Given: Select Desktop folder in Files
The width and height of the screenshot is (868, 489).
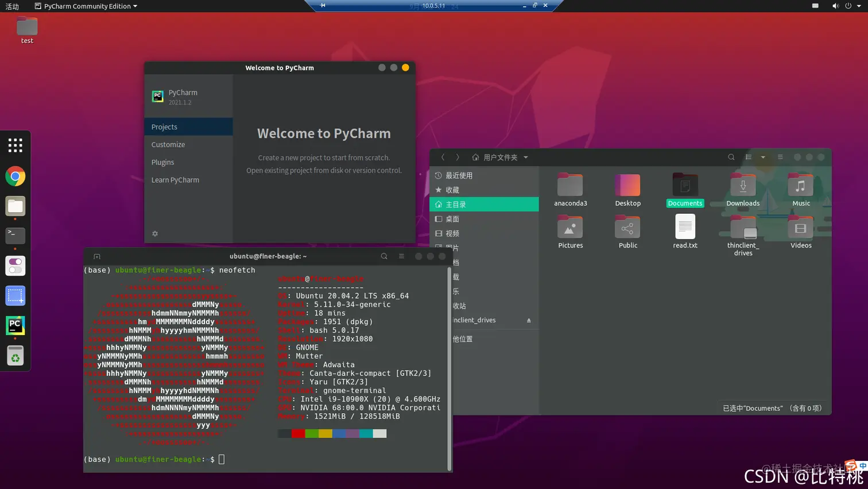Looking at the screenshot, I should click(628, 190).
